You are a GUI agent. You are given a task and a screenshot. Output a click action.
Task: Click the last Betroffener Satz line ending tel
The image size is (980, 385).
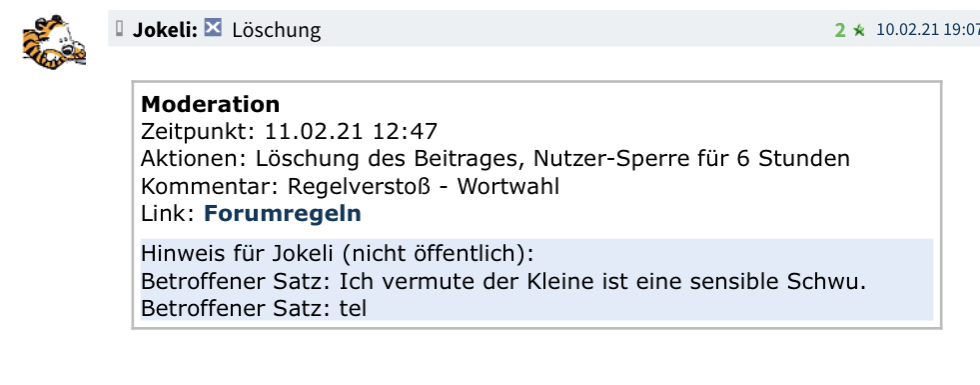254,309
